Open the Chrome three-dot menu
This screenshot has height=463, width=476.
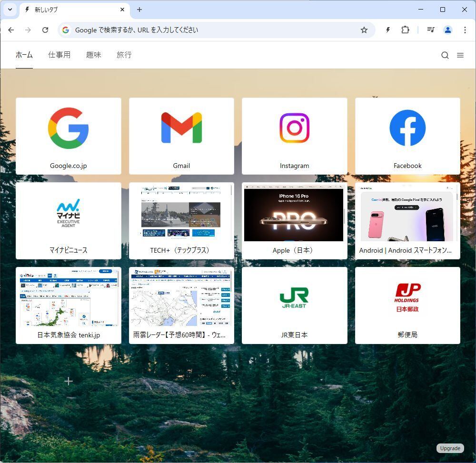(465, 30)
